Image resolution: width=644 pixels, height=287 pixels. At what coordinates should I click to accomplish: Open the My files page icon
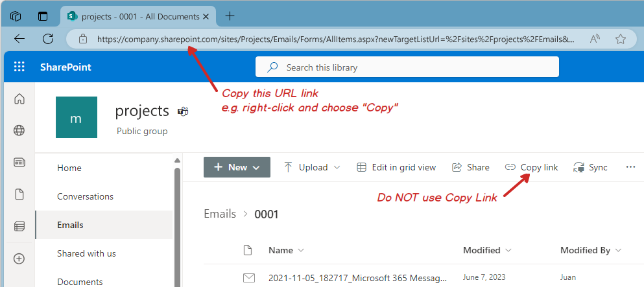19,194
